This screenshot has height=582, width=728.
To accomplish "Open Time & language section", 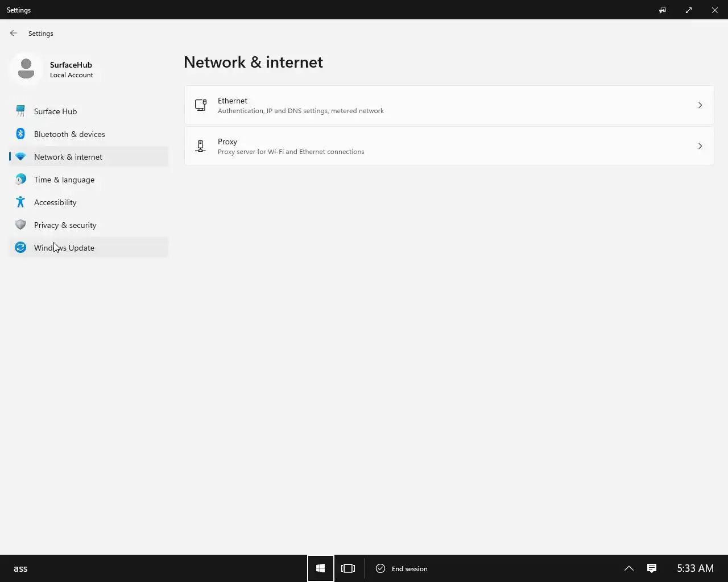I will 89,180.
